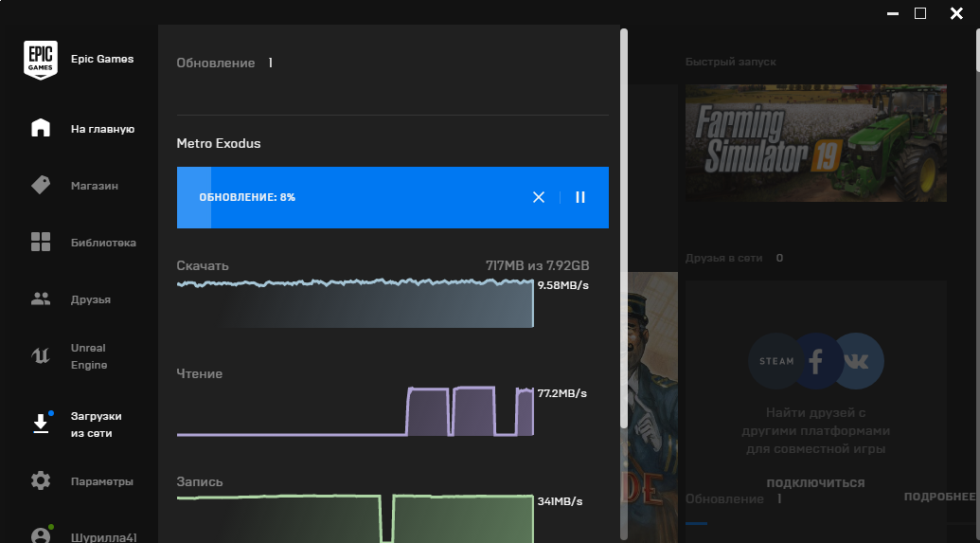Screen dimensions: 980x543
Task: Click the Запись write speed graph
Action: tap(355, 518)
